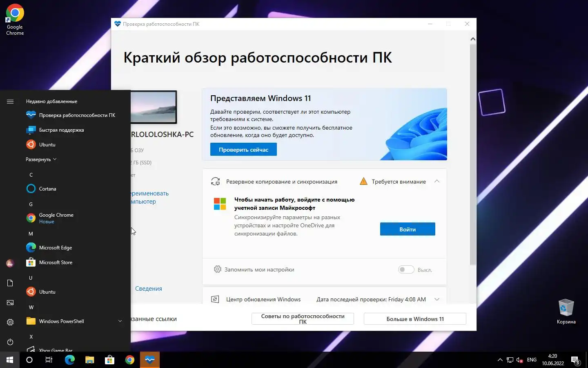Viewport: 588px width, 368px height.
Task: Open Google Chrome from taskbar
Action: coord(130,360)
